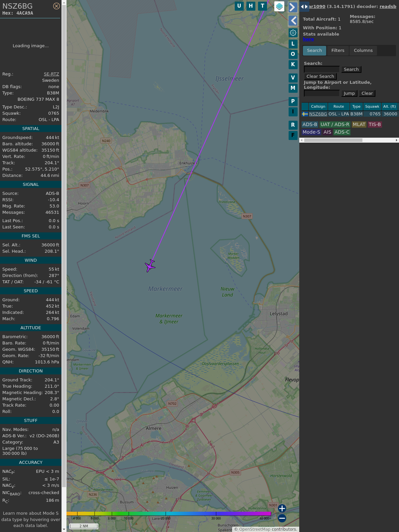Sort by the Squawk column header
399x532 pixels.
click(x=372, y=107)
